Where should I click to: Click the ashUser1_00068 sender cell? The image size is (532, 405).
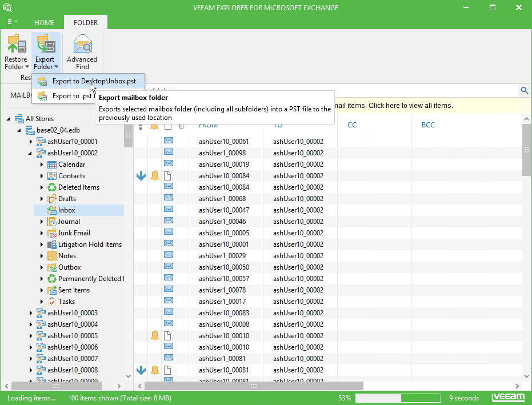click(222, 199)
